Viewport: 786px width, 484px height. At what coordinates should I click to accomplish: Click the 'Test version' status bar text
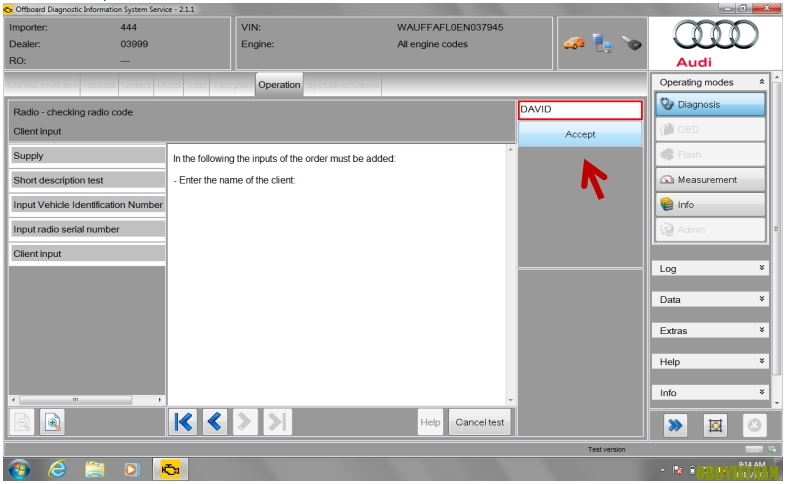(x=607, y=449)
